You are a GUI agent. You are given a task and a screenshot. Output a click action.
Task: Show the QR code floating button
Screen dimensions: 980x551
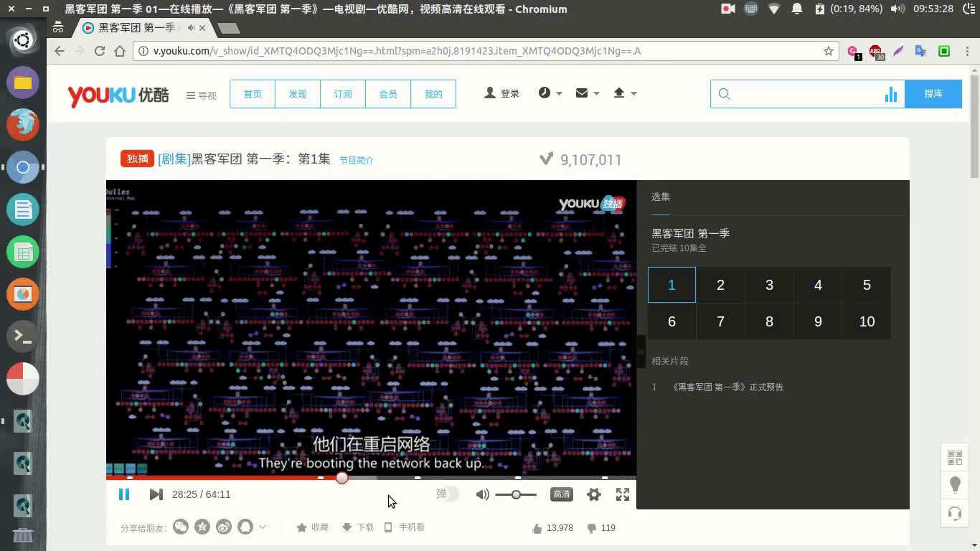955,457
